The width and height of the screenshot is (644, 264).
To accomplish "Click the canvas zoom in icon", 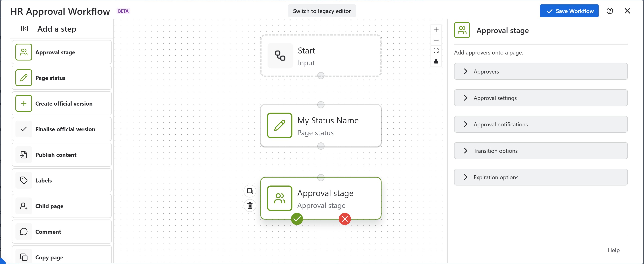I will pos(436,30).
